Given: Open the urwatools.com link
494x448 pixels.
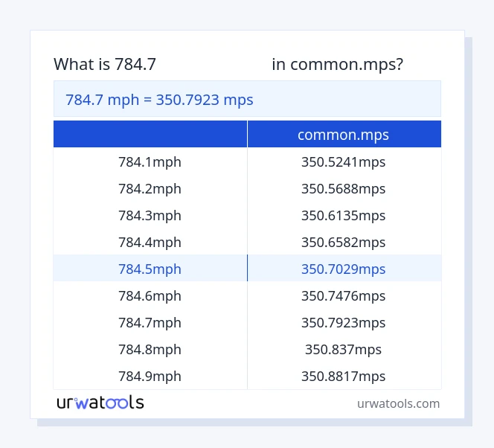Looking at the screenshot, I should click(398, 403).
